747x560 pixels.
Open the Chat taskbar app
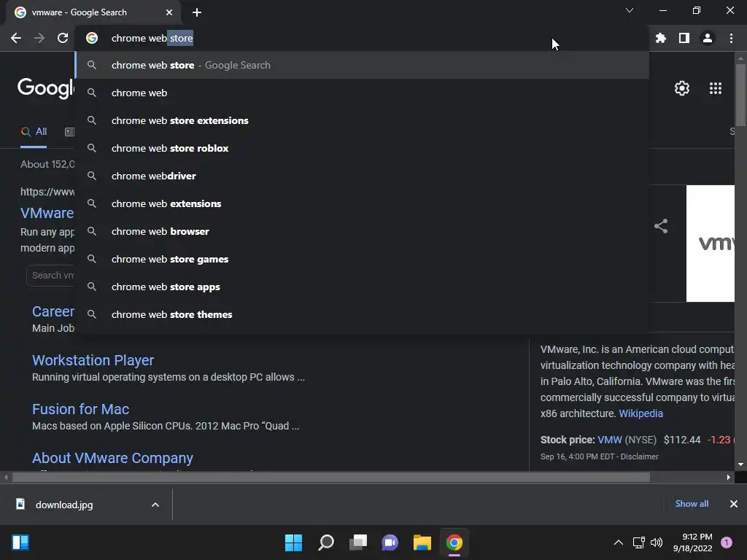click(x=390, y=542)
